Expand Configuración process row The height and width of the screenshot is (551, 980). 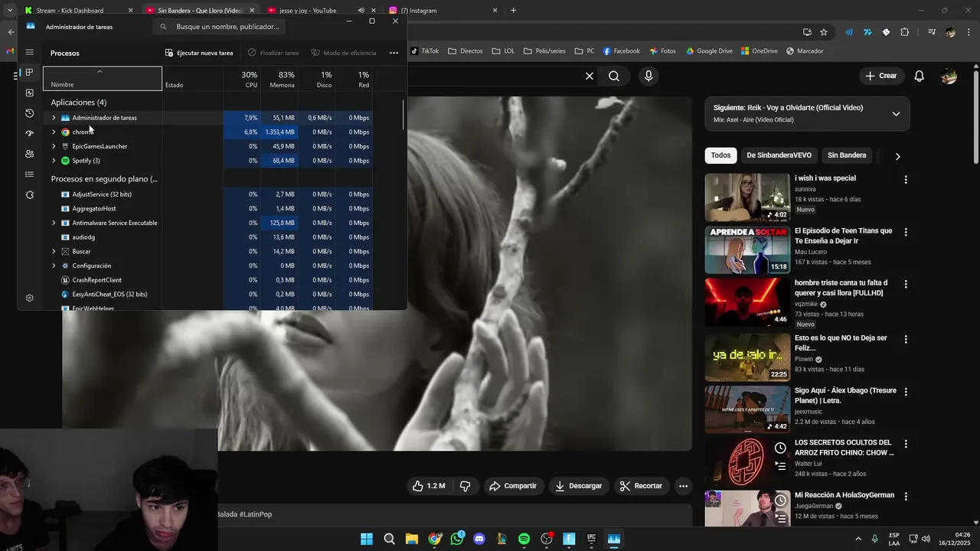click(54, 266)
